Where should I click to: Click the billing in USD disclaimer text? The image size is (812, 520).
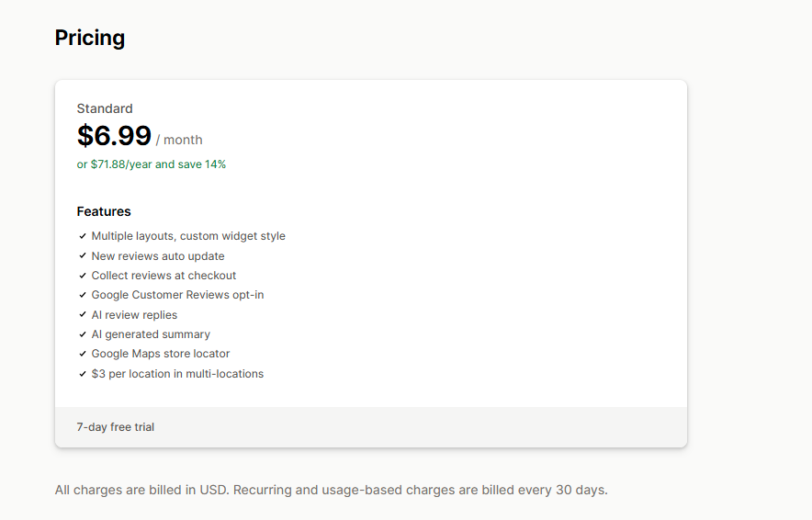pyautogui.click(x=331, y=490)
